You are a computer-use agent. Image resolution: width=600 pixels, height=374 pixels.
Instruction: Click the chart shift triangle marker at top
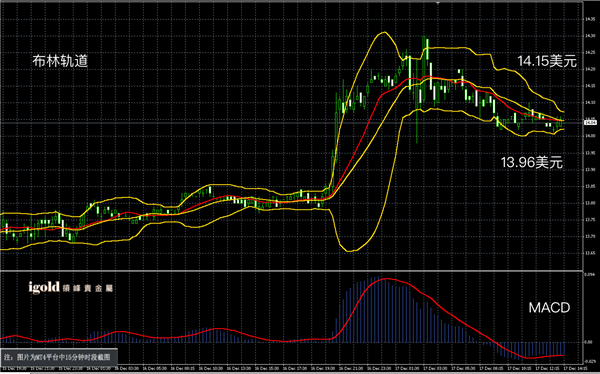coord(437,2)
